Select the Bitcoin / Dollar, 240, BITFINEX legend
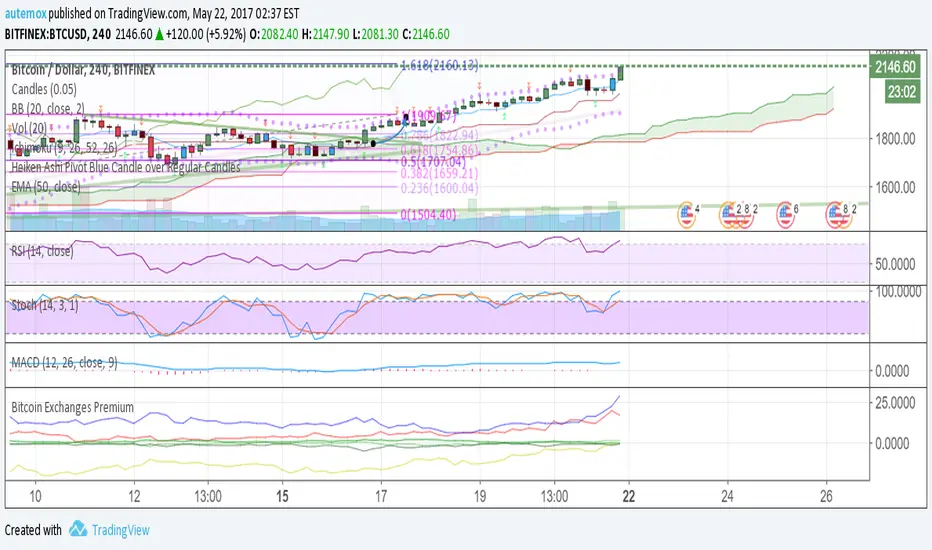Screen dimensions: 932x550 [83, 70]
